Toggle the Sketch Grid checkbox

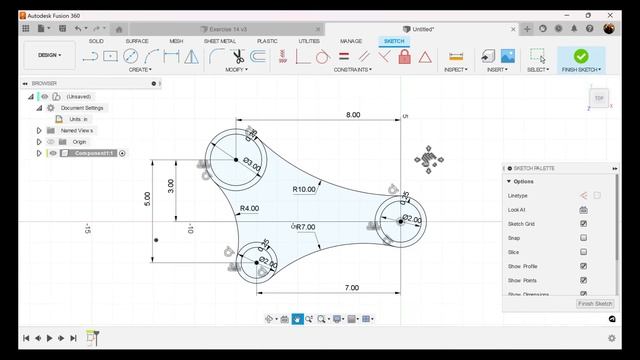point(584,224)
